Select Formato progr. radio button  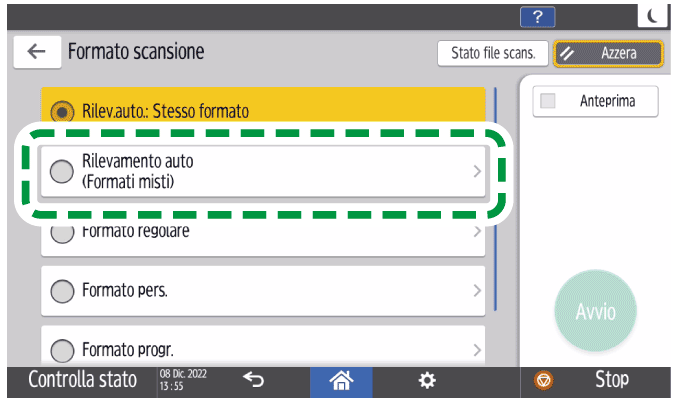click(62, 350)
